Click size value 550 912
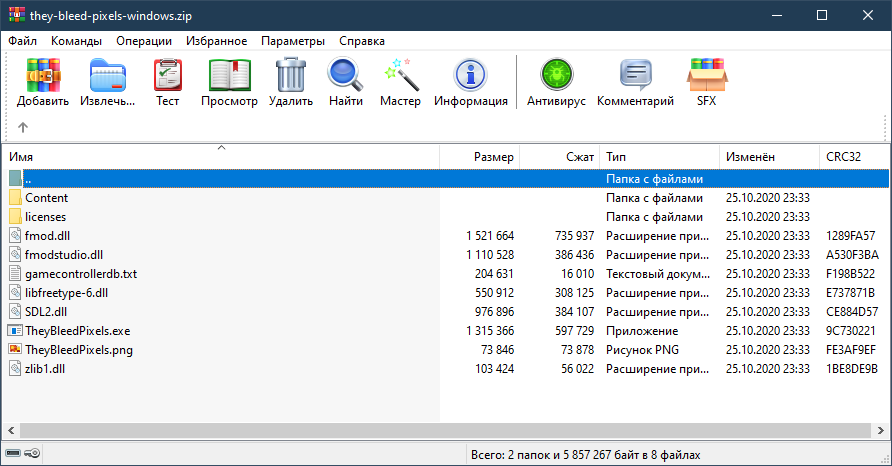 pos(494,292)
